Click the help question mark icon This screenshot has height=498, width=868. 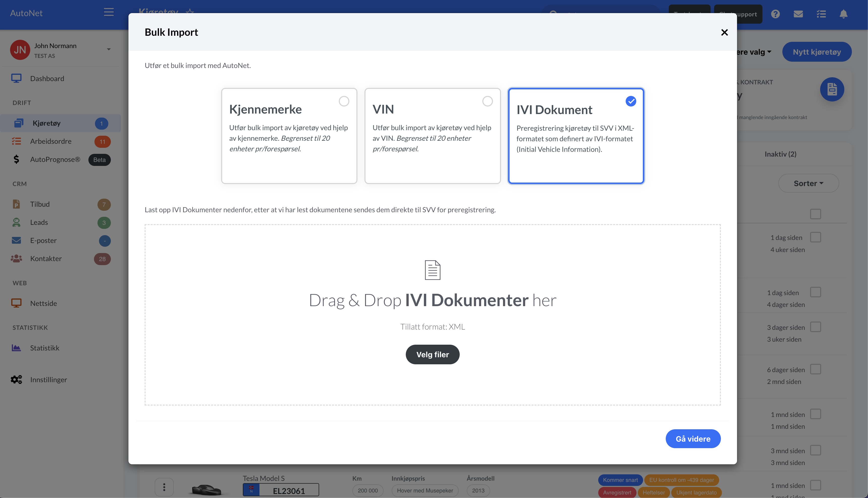[775, 14]
